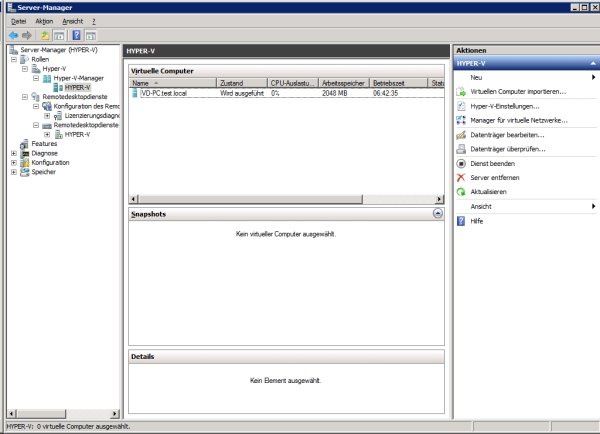Collapse the Rollen tree node
The height and width of the screenshot is (434, 600).
point(14,59)
